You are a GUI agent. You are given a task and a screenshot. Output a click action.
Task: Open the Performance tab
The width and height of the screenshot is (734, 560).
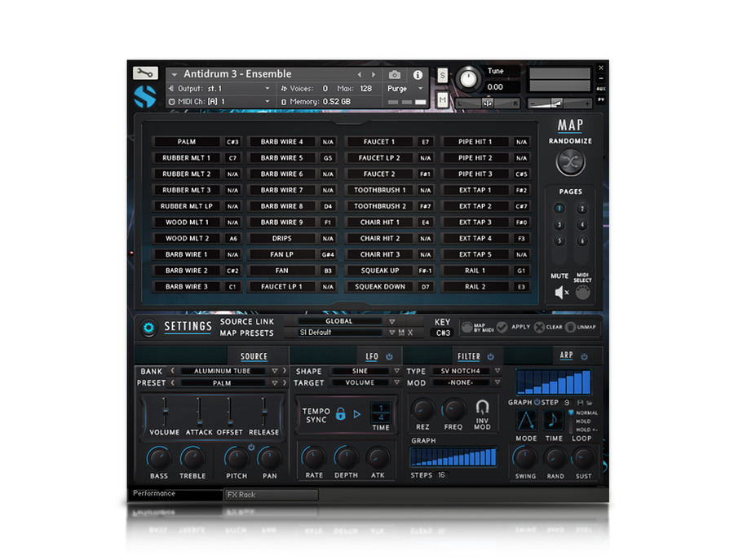click(175, 494)
